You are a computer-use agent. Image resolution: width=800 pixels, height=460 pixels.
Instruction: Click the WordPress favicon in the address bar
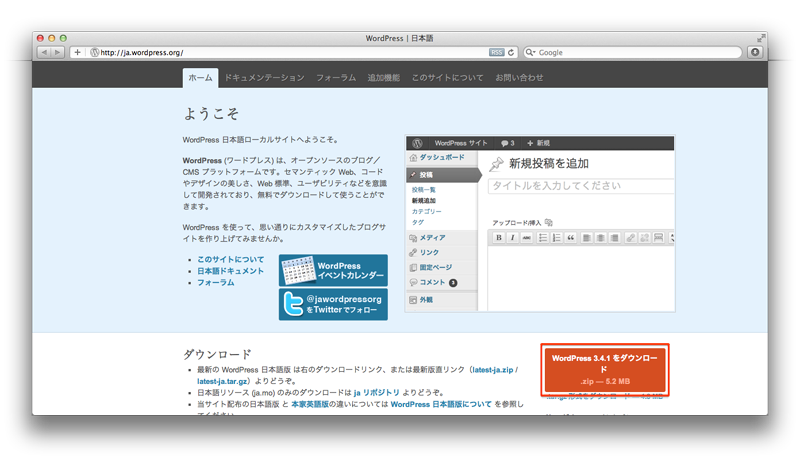coord(94,52)
